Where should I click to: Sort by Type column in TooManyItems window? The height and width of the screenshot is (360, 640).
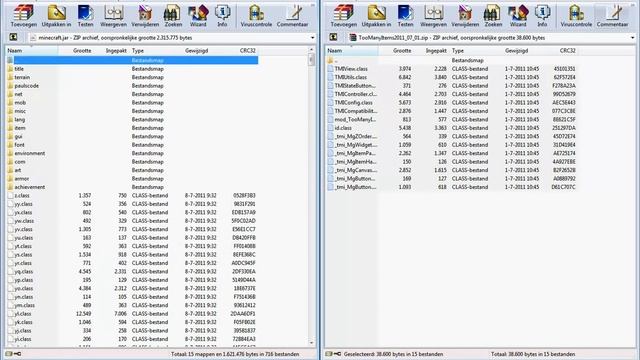(x=476, y=51)
